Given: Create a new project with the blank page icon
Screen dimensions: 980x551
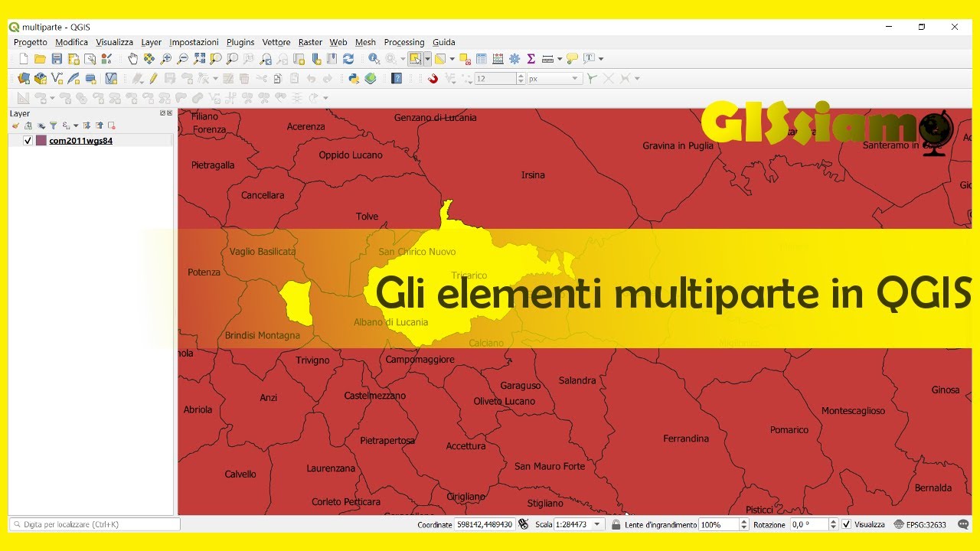Looking at the screenshot, I should pyautogui.click(x=24, y=58).
